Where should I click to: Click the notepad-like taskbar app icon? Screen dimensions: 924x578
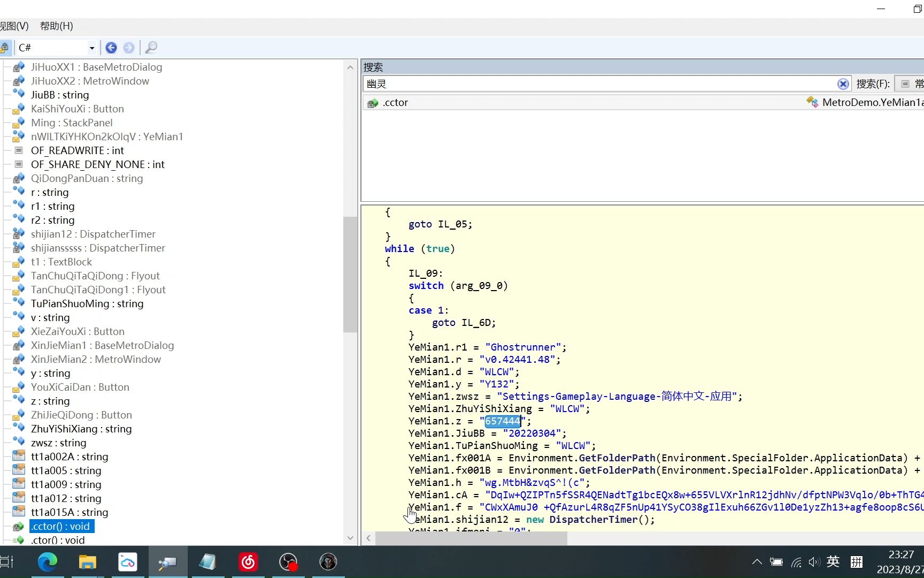(207, 562)
